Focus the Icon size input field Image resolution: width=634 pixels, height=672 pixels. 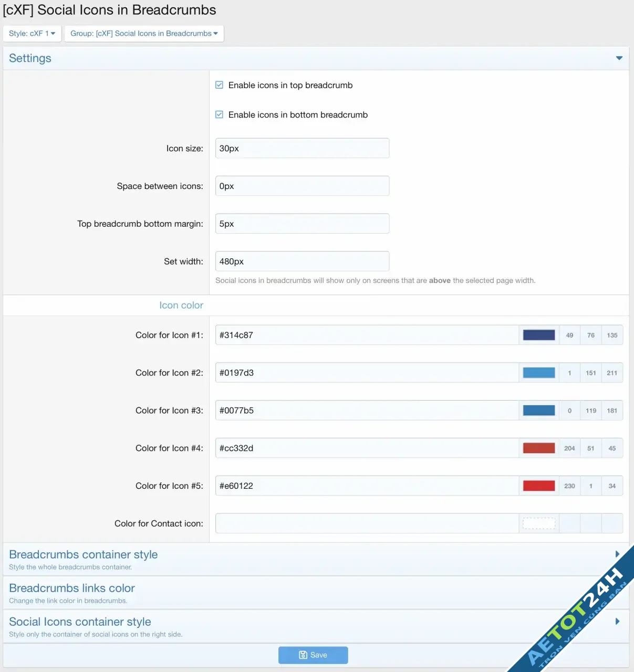[302, 149]
